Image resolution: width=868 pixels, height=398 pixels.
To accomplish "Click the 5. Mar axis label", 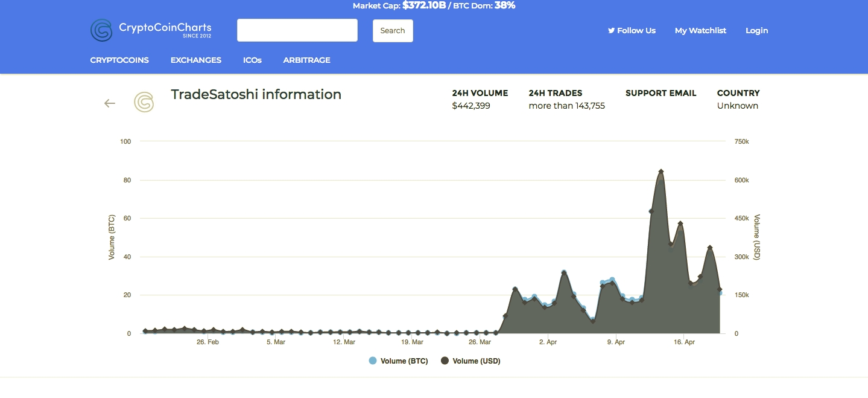I will point(276,342).
